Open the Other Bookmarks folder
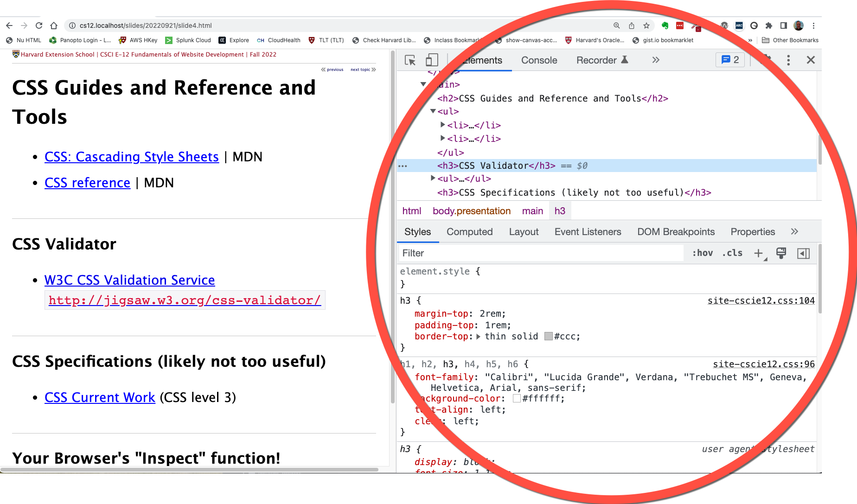The width and height of the screenshot is (857, 504). coord(790,40)
